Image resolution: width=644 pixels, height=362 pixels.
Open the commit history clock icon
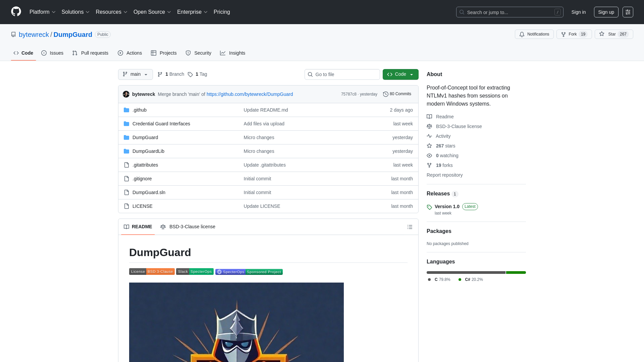click(385, 94)
